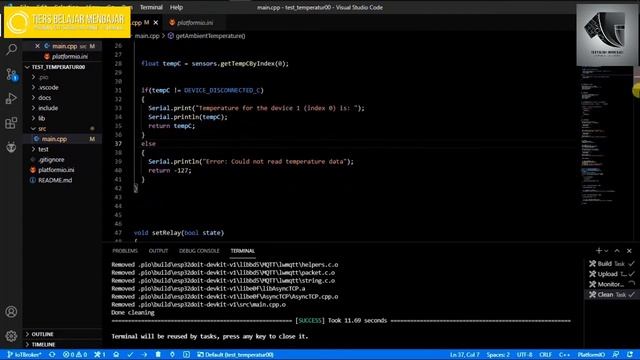Screen dimensions: 640x360
Task: Switch to the platformio.ini editor tab
Action: [191, 22]
